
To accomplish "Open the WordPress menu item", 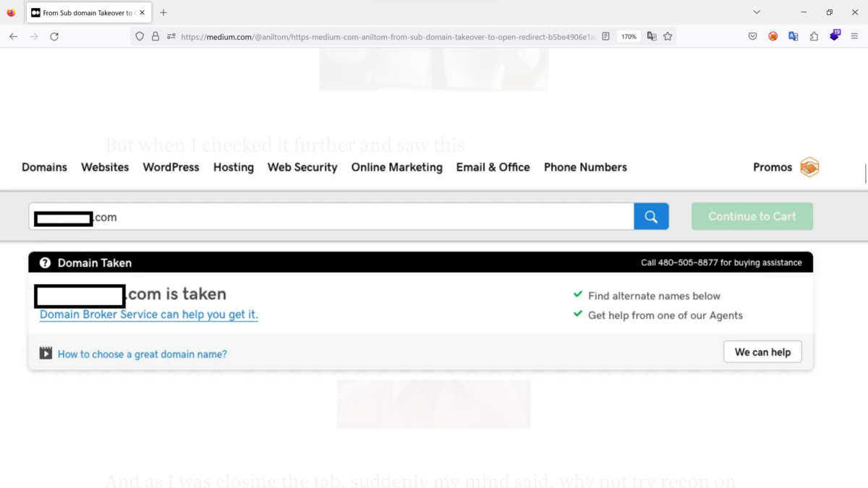I will [171, 167].
